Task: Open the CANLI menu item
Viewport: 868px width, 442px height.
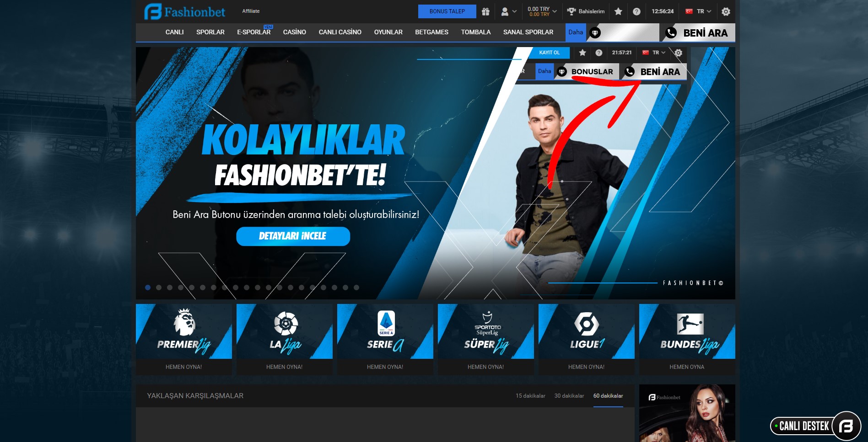Action: pyautogui.click(x=175, y=32)
